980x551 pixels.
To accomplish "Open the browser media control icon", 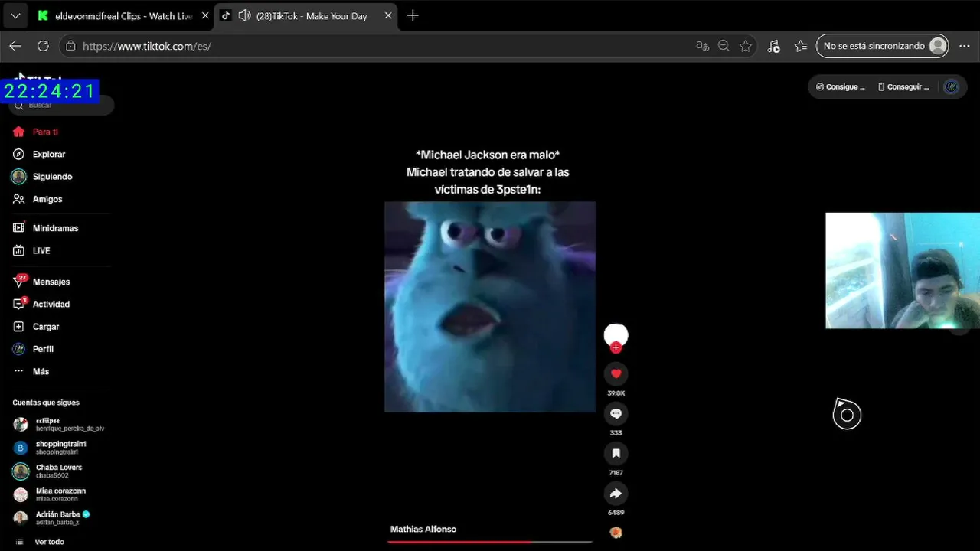I will pyautogui.click(x=773, y=46).
